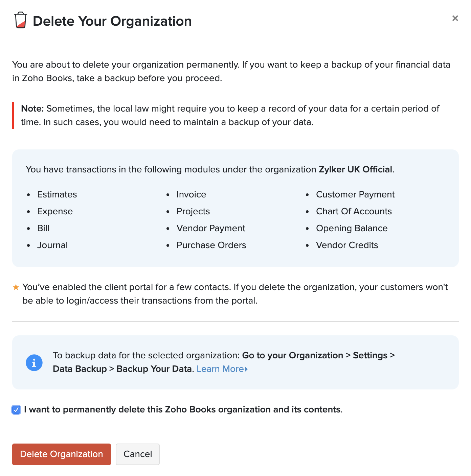This screenshot has height=476, width=471.
Task: Click the orange star icon
Action: point(16,287)
